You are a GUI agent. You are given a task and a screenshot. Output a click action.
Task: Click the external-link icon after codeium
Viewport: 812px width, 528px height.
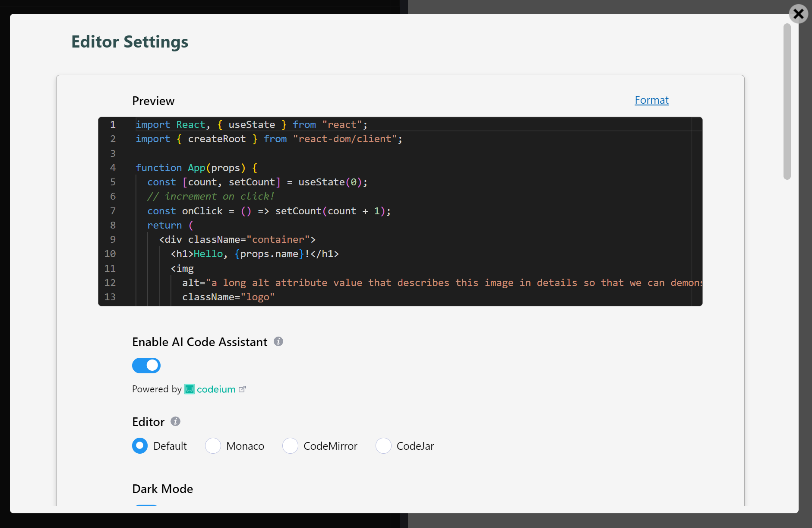pos(242,389)
